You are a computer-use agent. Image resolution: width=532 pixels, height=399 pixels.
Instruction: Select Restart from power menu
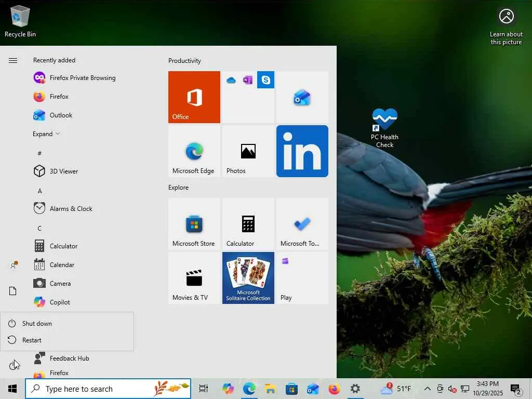[x=67, y=340]
